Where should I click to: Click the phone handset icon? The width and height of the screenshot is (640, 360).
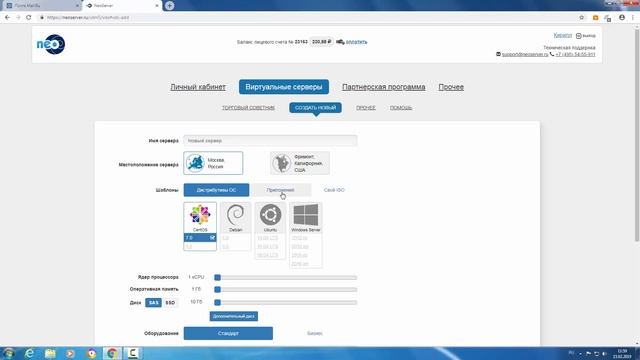point(552,54)
